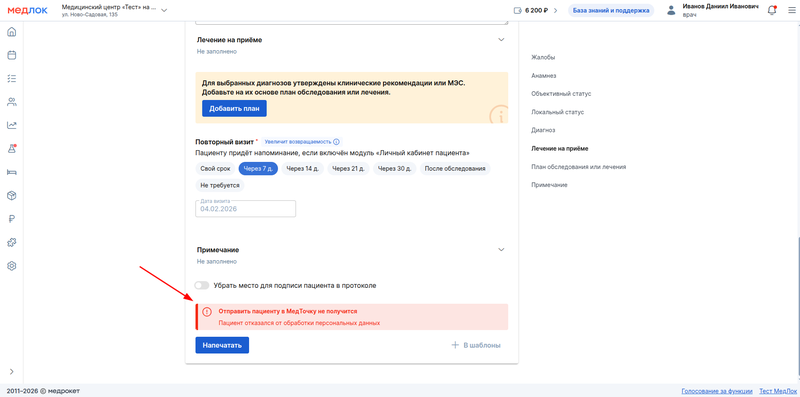Go to План обследования или лечения
This screenshot has height=397, width=800.
[579, 167]
